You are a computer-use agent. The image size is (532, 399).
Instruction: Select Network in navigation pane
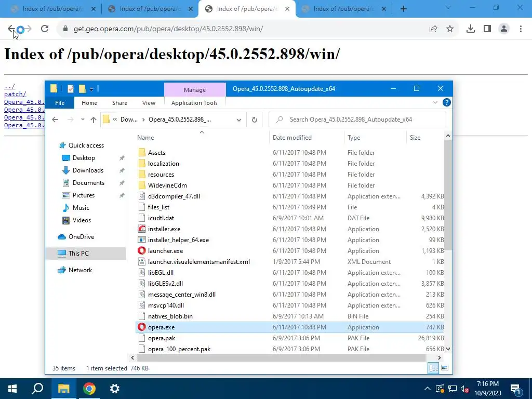pyautogui.click(x=80, y=270)
